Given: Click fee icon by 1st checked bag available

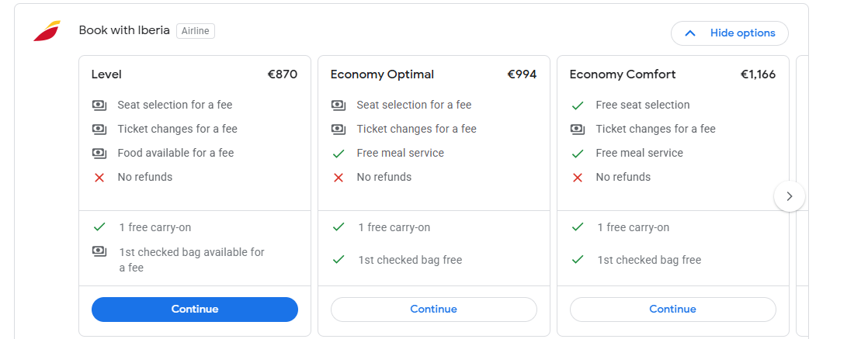Looking at the screenshot, I should (x=99, y=251).
